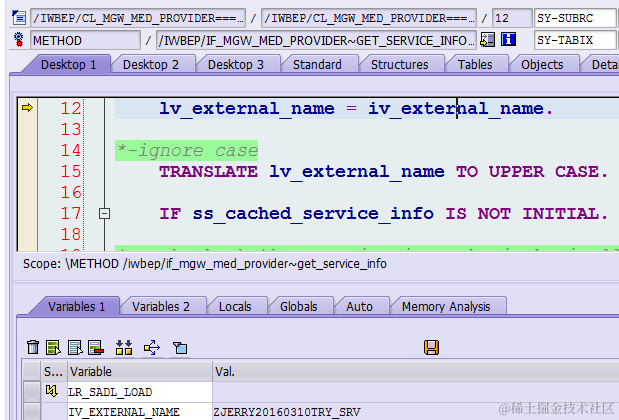Image resolution: width=619 pixels, height=420 pixels.
Task: Click the first /IWBEP/CL_MGW_MED_PROVIDER program field
Action: [x=138, y=18]
